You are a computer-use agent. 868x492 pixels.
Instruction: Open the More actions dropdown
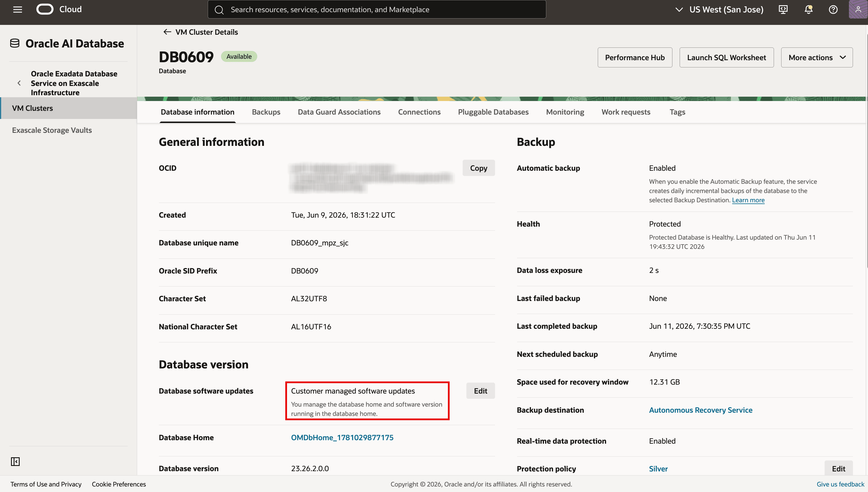[x=817, y=57]
